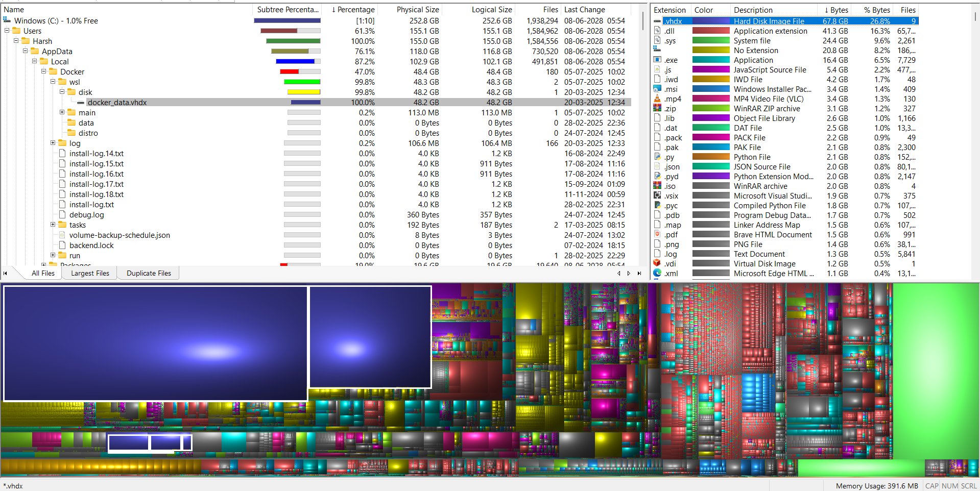Open the Duplicate Files tab
The width and height of the screenshot is (980, 491).
[x=149, y=274]
